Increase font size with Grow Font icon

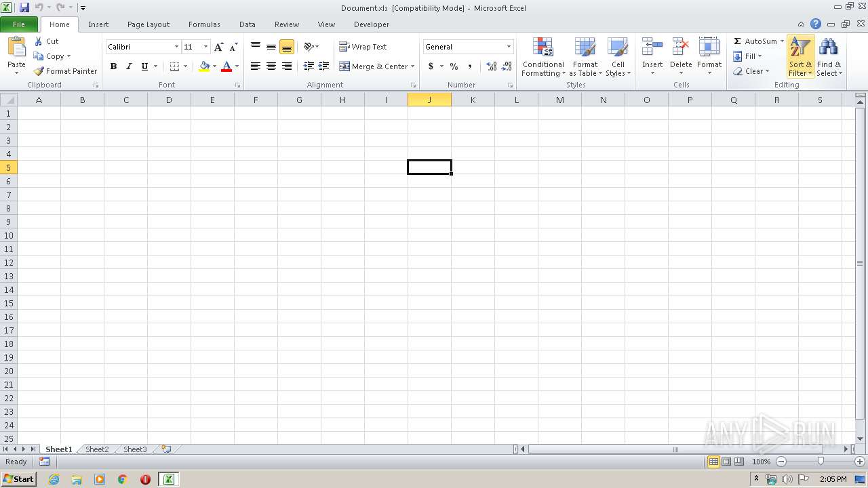click(218, 47)
